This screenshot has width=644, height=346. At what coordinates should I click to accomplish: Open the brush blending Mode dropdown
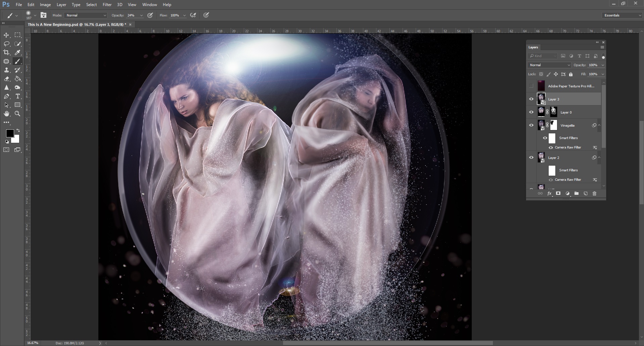(85, 15)
